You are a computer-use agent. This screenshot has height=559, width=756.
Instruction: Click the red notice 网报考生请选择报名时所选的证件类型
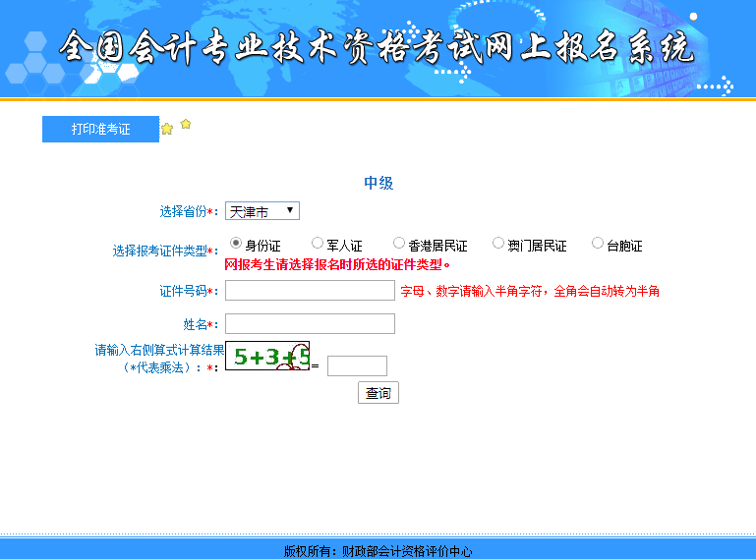click(x=337, y=264)
